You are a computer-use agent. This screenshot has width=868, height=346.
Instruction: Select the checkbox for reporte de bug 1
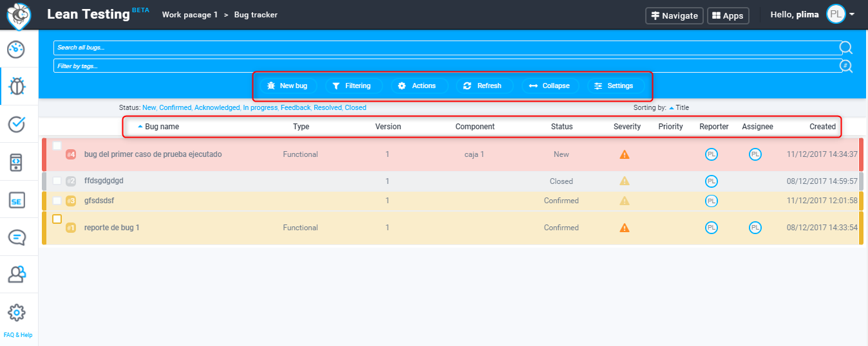coord(57,219)
